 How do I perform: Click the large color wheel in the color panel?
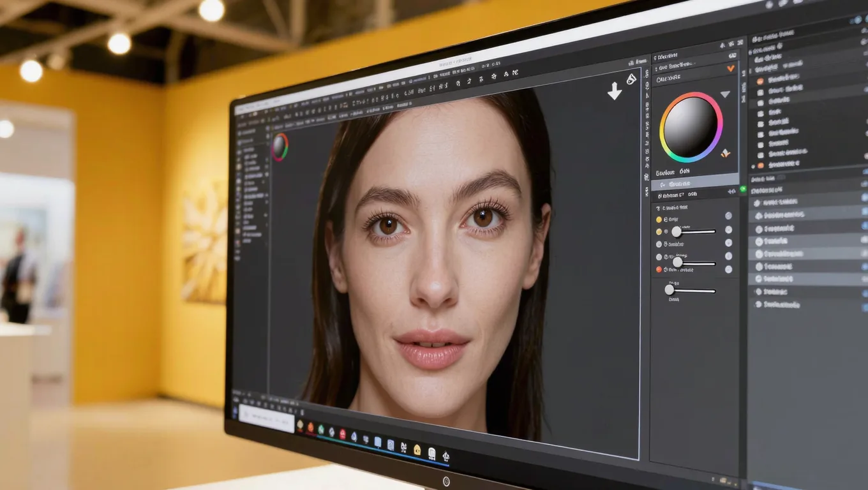point(691,126)
